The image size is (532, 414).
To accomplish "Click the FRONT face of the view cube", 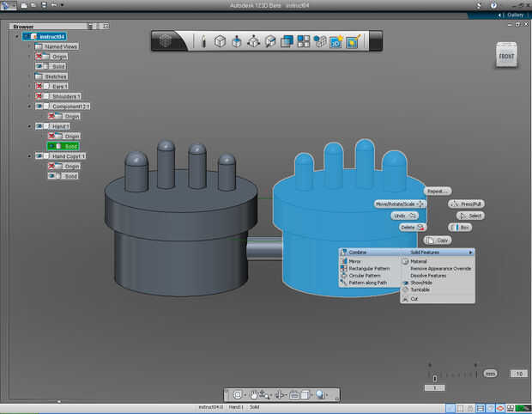I will coord(505,58).
